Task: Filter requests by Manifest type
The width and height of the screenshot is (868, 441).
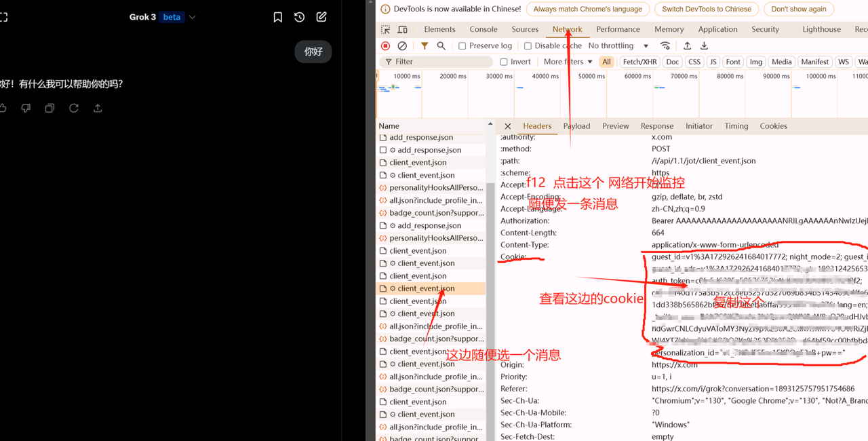Action: (x=814, y=62)
